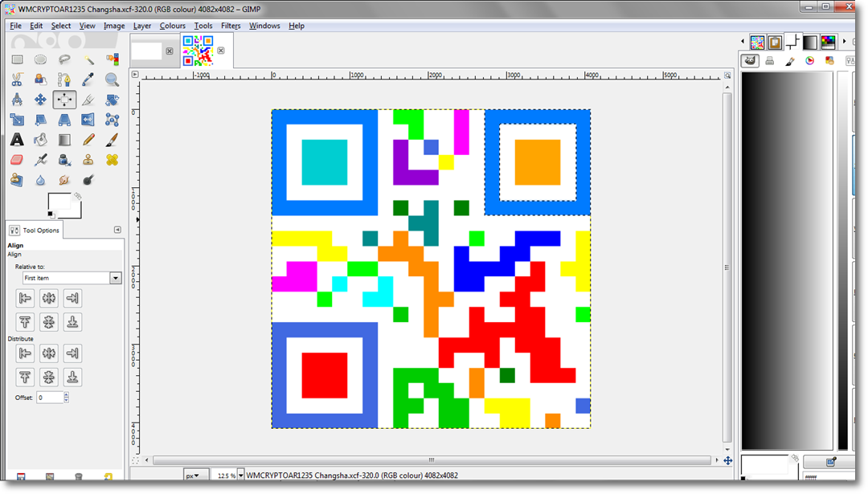The width and height of the screenshot is (868, 494).
Task: Open the Colours menu
Action: click(x=172, y=26)
